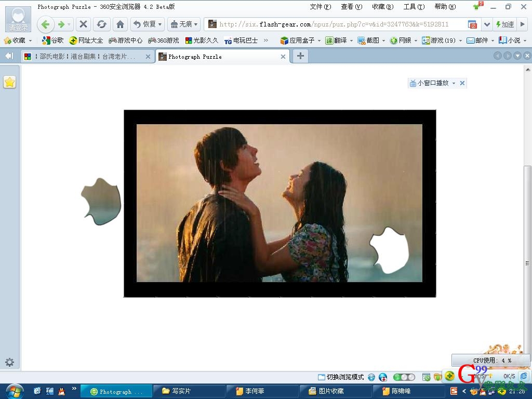Click the 无痕 private browsing button
The width and height of the screenshot is (532, 399).
pos(183,24)
